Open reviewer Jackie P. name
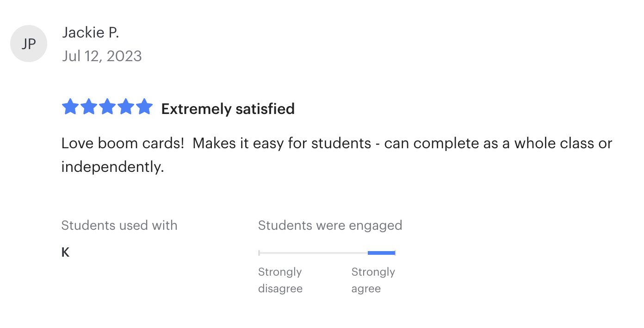The height and width of the screenshot is (328, 644). (x=90, y=33)
